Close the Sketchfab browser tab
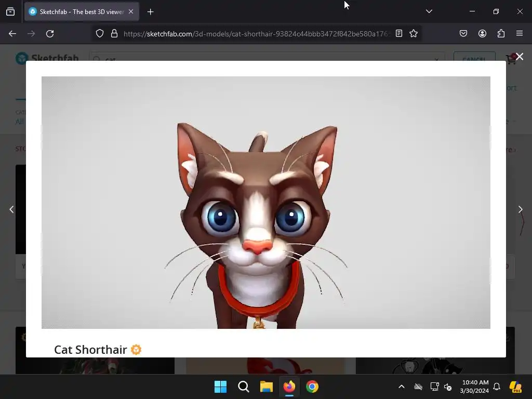 [131, 11]
